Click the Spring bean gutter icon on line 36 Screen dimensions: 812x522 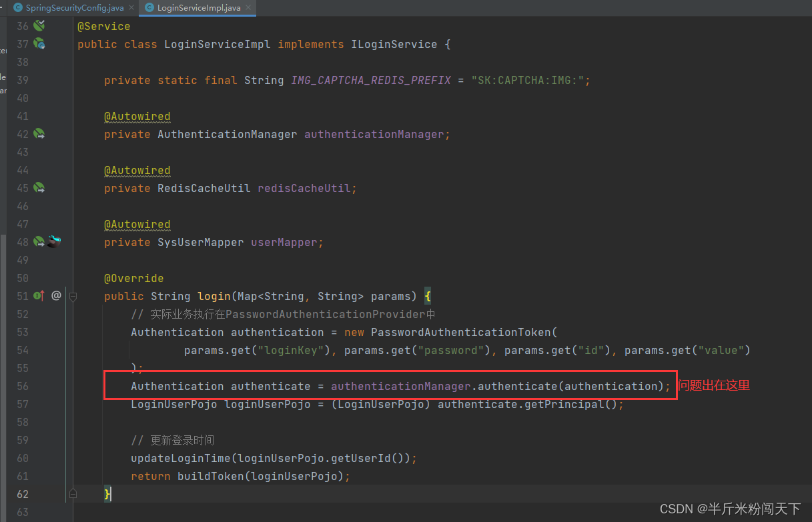[x=39, y=26]
